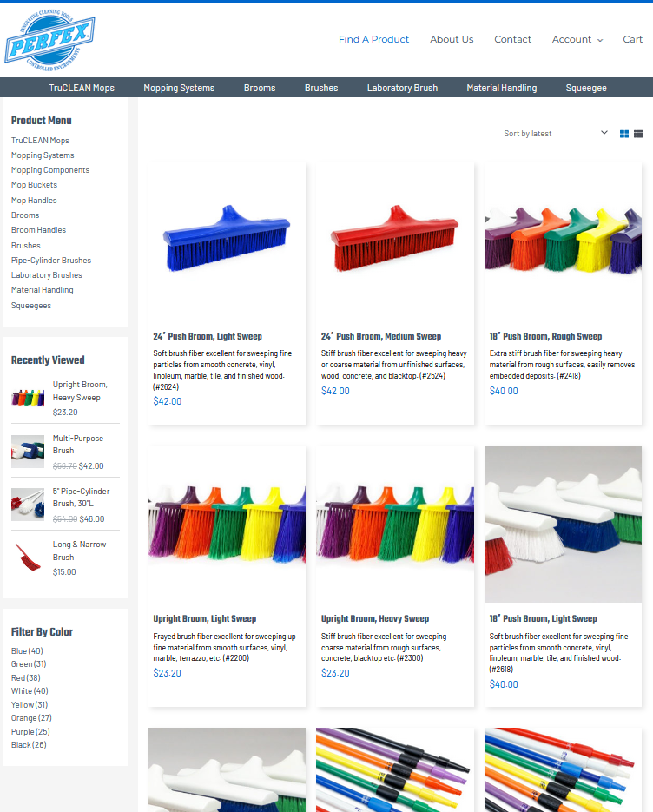Open the red 24" Push Broom image
653x812 pixels.
click(394, 241)
